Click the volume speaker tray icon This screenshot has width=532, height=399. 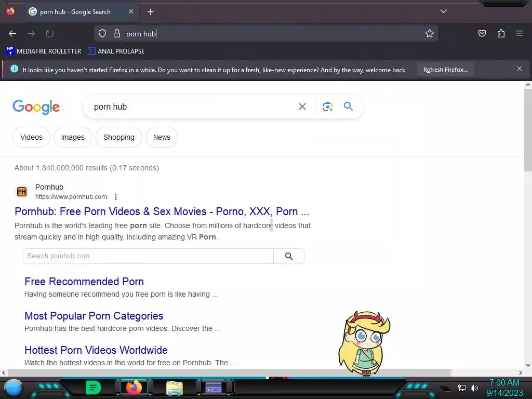(474, 388)
